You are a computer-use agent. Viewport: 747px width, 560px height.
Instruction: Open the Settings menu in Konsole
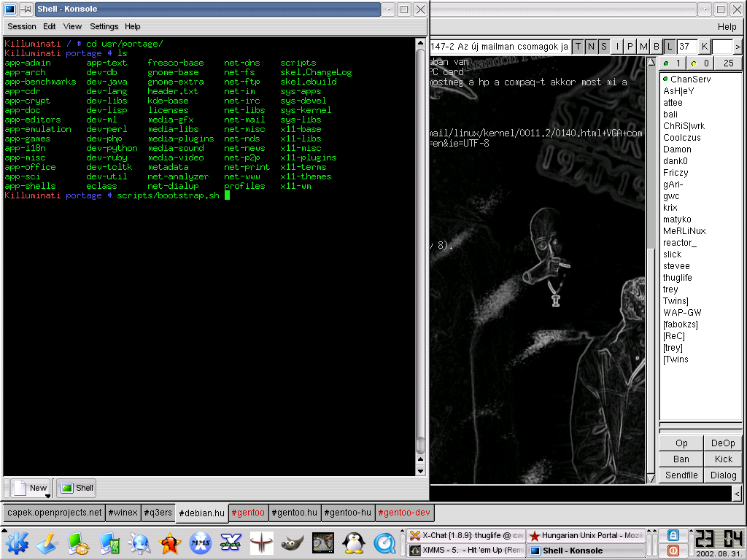pos(104,26)
